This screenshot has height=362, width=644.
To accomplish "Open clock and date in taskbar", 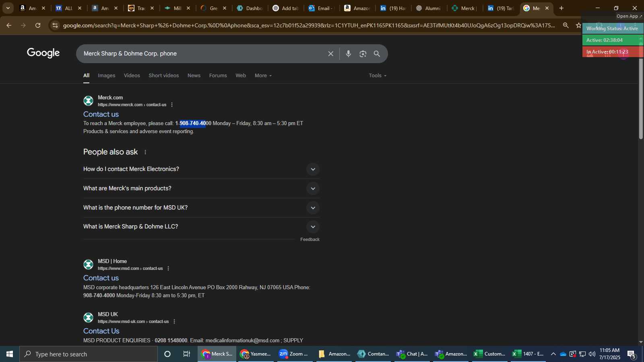I will pyautogui.click(x=609, y=354).
